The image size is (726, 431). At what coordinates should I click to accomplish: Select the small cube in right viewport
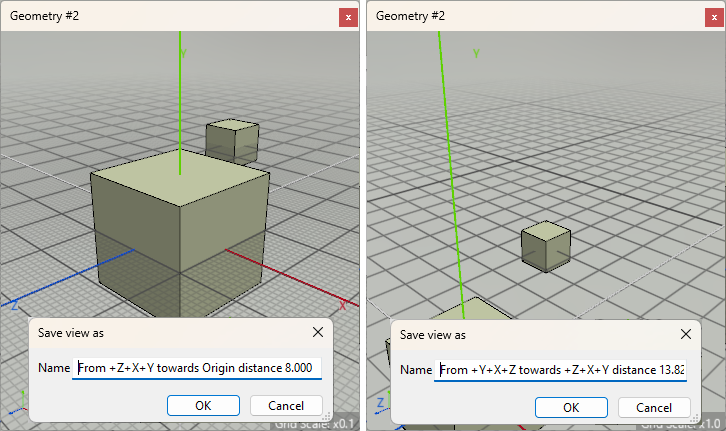pos(546,247)
